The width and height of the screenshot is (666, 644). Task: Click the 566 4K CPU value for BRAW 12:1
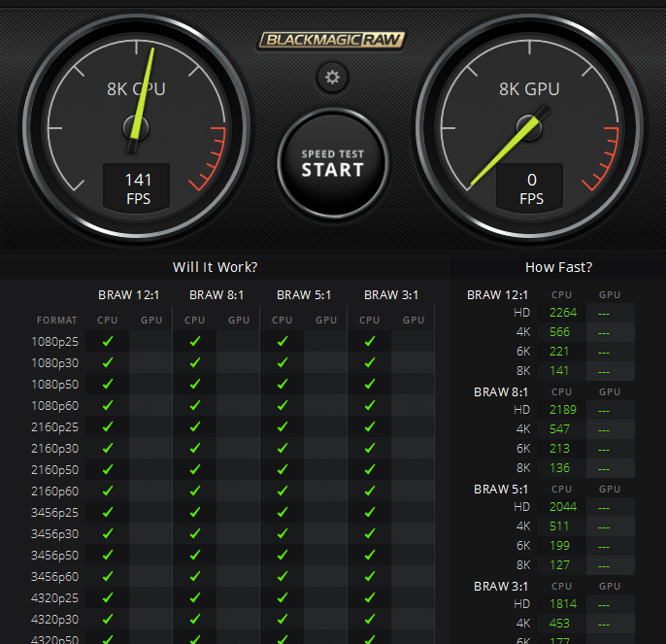(x=559, y=332)
